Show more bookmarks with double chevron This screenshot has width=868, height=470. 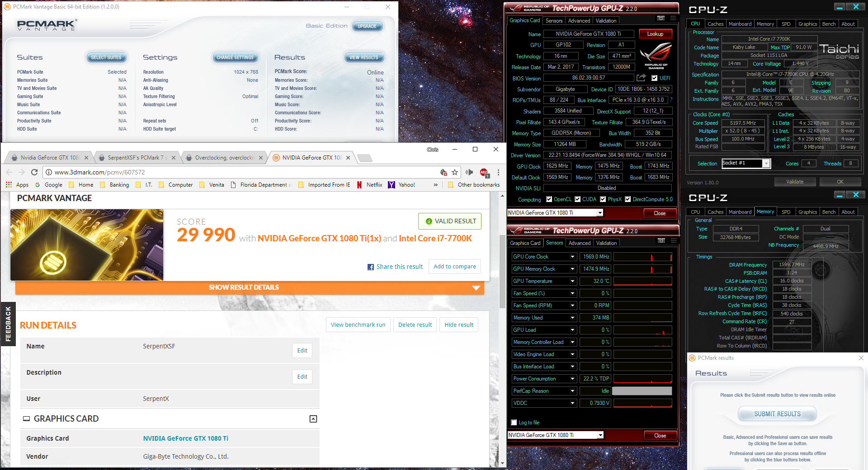436,185
